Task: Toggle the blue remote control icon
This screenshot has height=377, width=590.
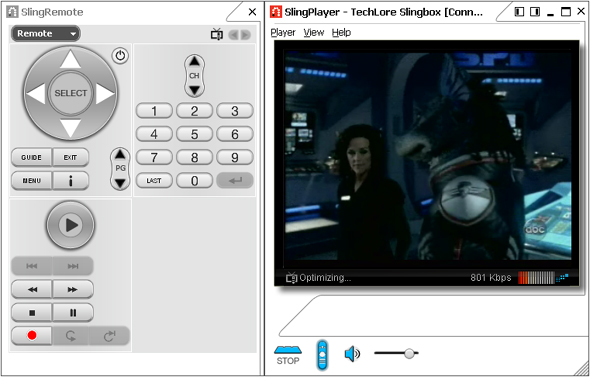Action: coord(322,355)
